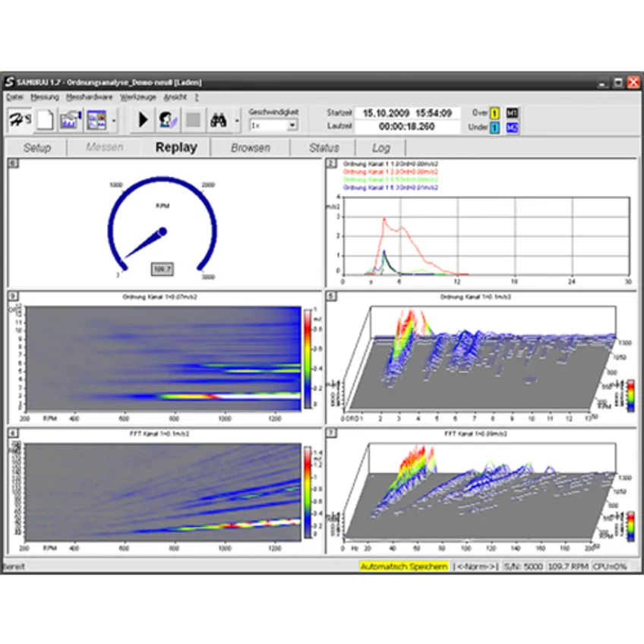Switch to the Messen tab

coord(104,147)
